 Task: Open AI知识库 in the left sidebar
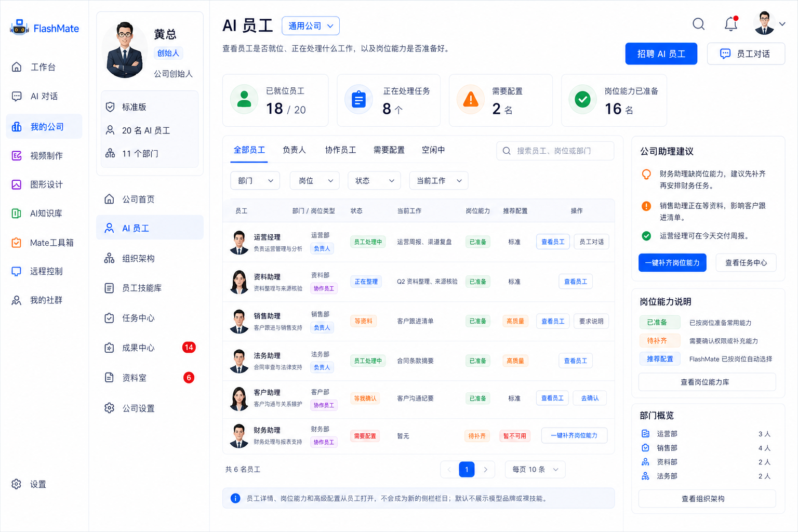[44, 214]
